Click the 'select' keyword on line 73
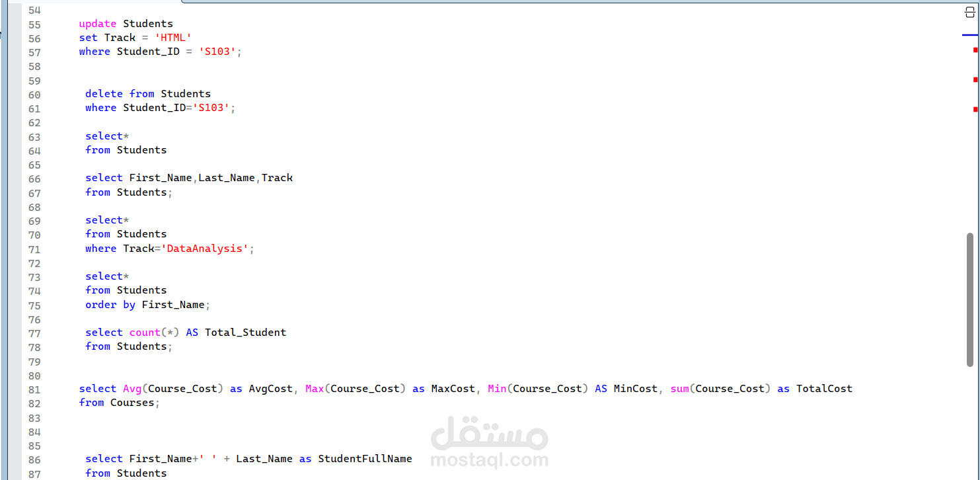980x480 pixels. click(104, 276)
